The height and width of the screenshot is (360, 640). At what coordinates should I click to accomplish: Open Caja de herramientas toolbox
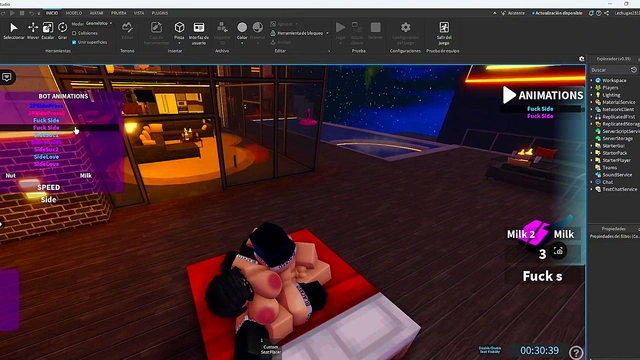click(156, 33)
